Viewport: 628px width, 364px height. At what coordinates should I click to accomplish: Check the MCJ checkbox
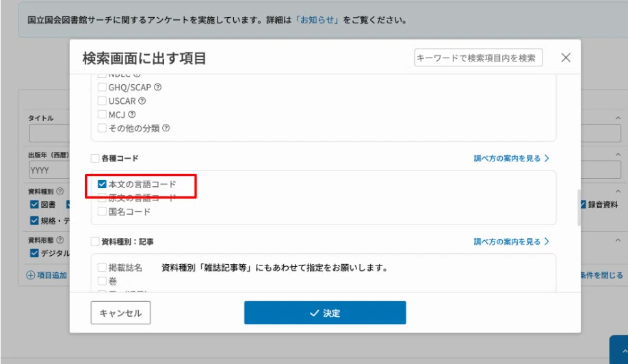coord(102,114)
